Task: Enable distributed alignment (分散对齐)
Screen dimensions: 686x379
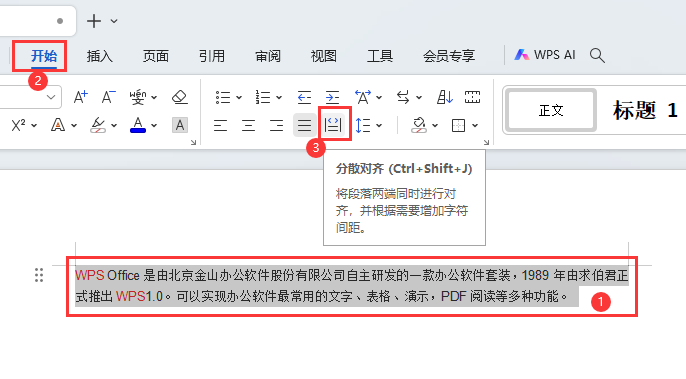Action: click(333, 125)
